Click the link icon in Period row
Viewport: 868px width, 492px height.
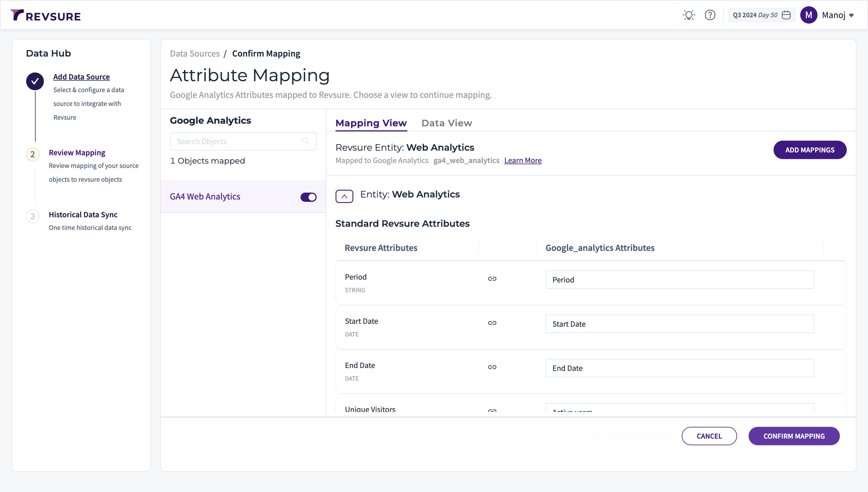pyautogui.click(x=492, y=279)
